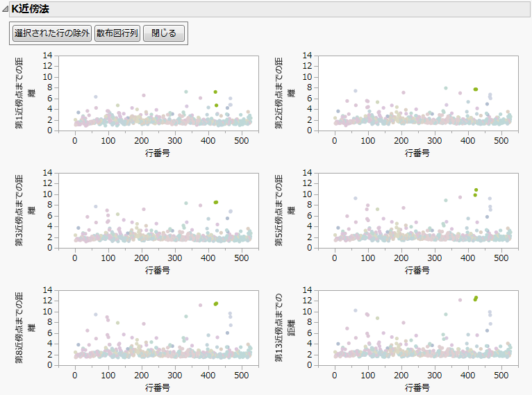Select the upper green point in 第1近傍点 plot
Image resolution: width=532 pixels, height=395 pixels.
pos(215,92)
